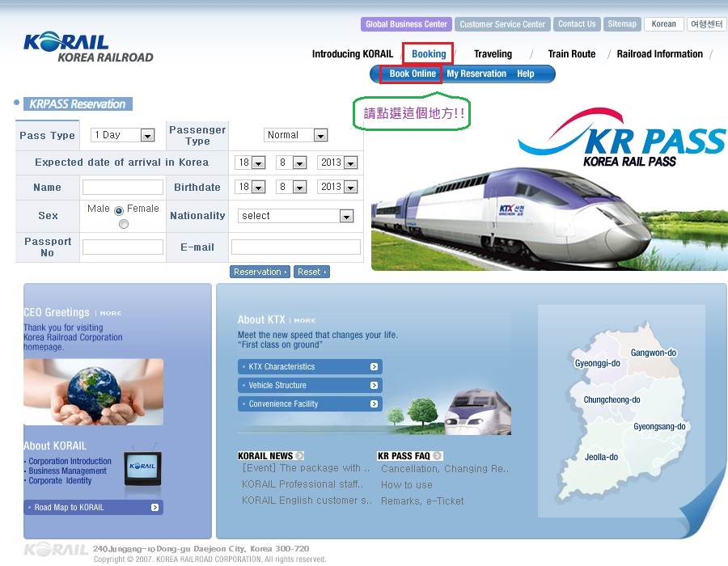728x566 pixels.
Task: Click the arrow icon on KTX Characteristics
Action: pos(374,366)
